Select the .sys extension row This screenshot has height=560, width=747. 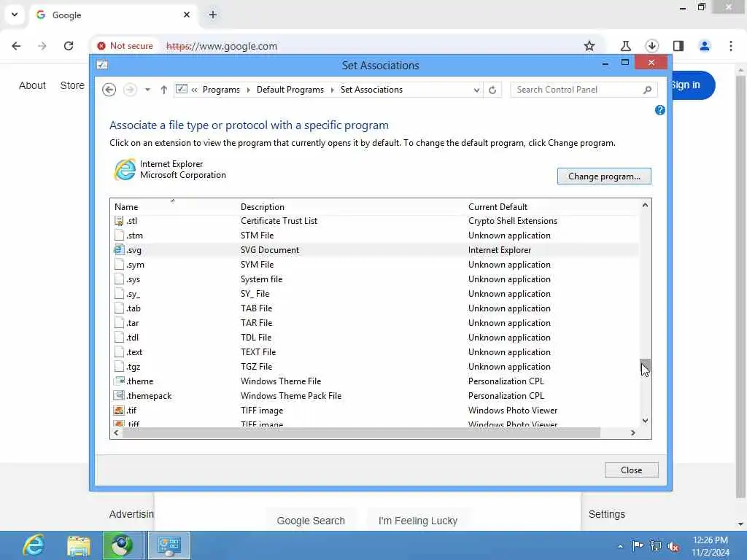[375, 279]
